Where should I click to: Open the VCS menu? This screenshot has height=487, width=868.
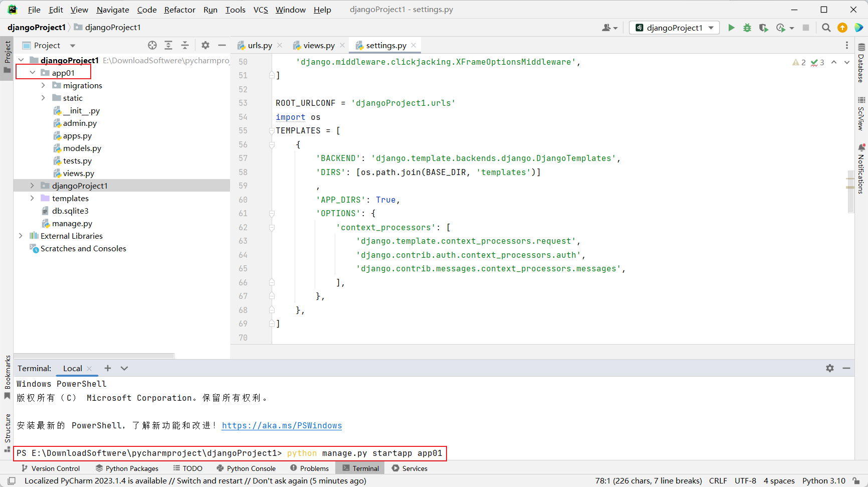click(x=261, y=10)
